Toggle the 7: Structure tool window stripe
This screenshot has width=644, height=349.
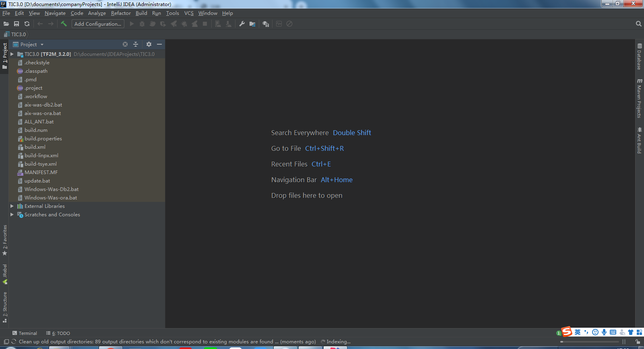5,308
